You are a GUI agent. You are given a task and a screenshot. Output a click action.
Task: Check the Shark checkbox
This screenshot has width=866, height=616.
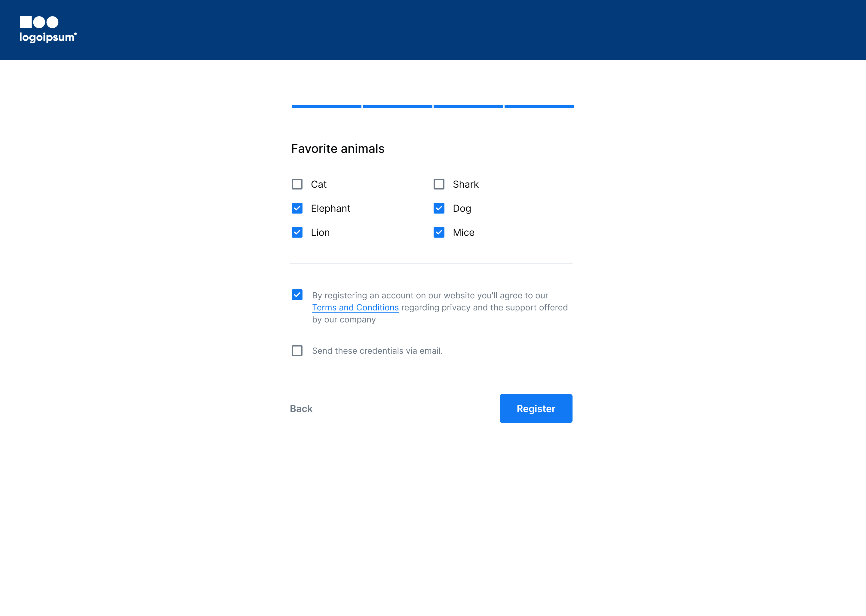[x=439, y=184]
